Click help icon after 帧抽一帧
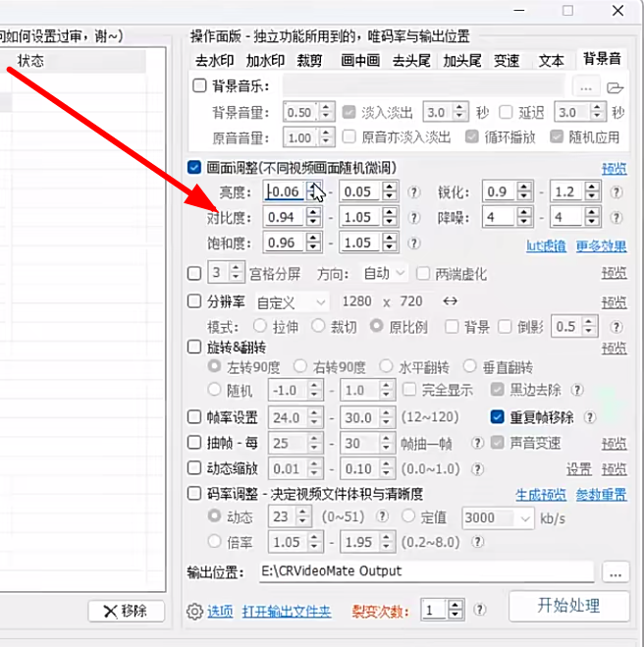The height and width of the screenshot is (647, 644). tap(477, 443)
